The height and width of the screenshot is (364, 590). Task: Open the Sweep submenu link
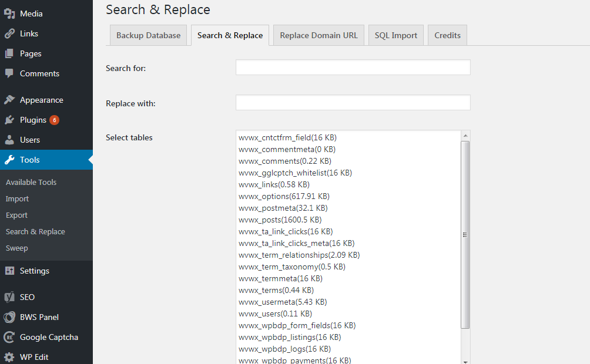[17, 248]
